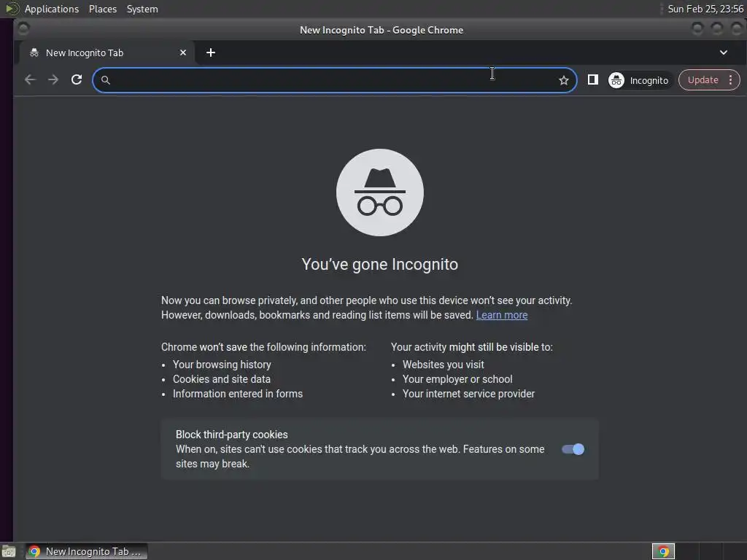Close the New Incognito Tab

click(x=183, y=52)
